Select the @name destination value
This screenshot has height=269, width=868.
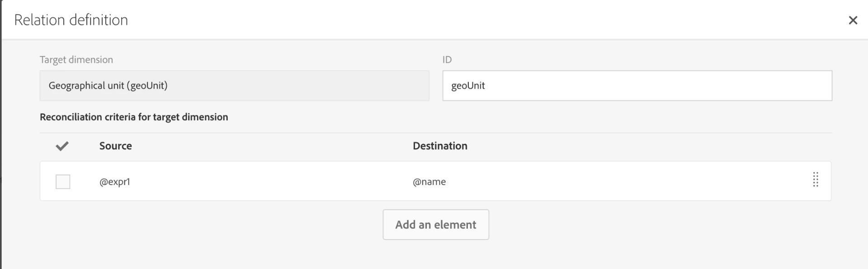pyautogui.click(x=429, y=182)
